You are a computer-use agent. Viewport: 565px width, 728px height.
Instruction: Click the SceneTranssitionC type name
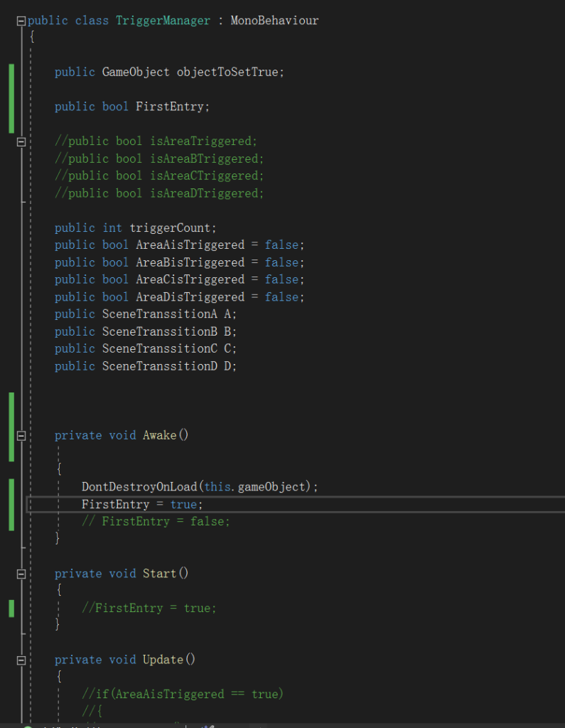160,348
